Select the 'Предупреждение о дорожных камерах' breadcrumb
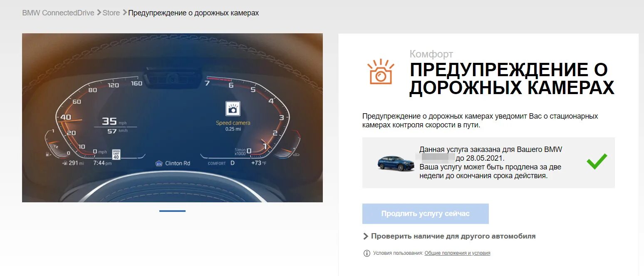This screenshot has height=276, width=644. pyautogui.click(x=193, y=13)
